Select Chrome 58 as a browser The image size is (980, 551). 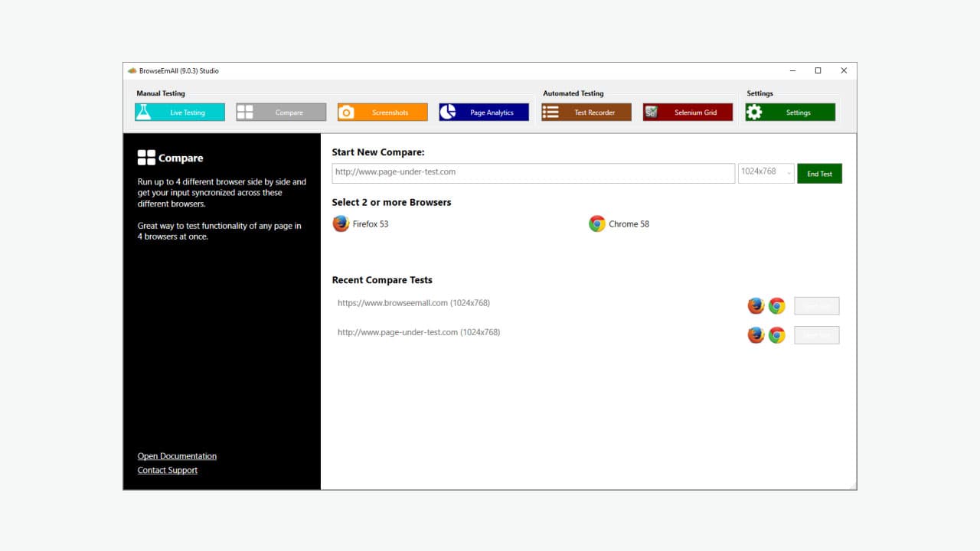[x=619, y=223]
